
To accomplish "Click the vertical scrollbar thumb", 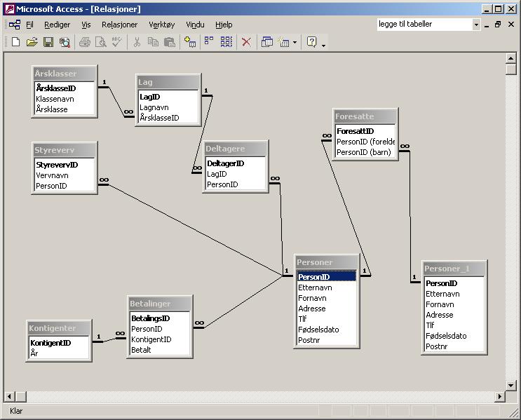I will tap(510, 69).
